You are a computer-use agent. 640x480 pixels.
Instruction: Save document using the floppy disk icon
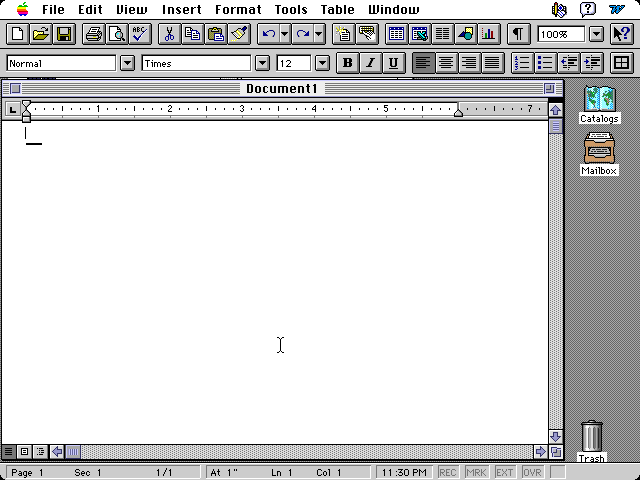click(x=64, y=34)
